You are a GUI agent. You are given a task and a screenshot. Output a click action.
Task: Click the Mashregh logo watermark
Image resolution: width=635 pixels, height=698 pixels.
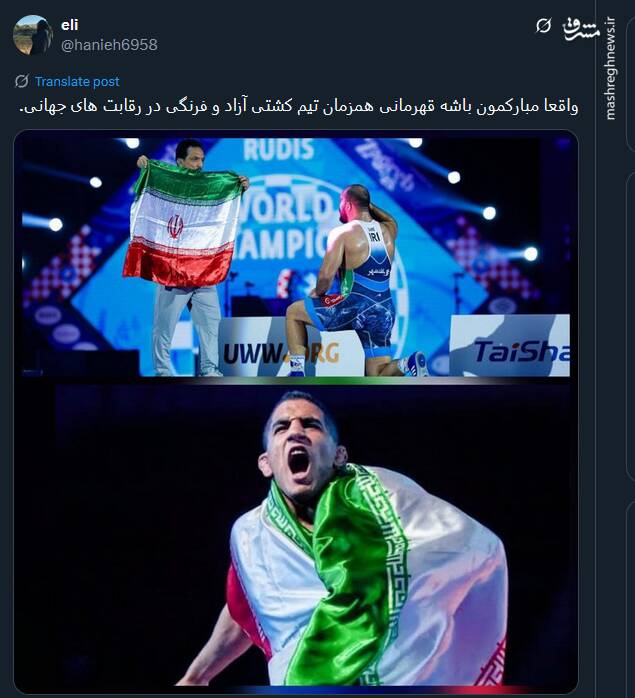[581, 30]
